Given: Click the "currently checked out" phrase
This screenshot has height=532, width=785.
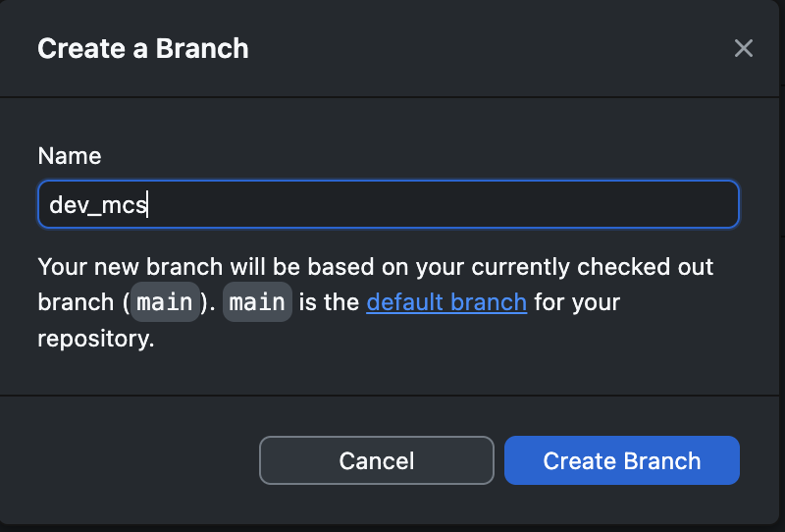Looking at the screenshot, I should click(x=540, y=266).
